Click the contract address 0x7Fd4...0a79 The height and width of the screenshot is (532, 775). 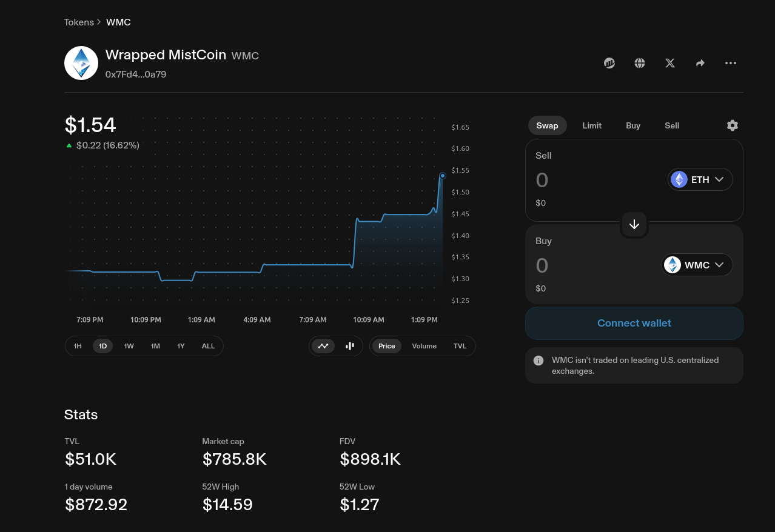tap(136, 74)
